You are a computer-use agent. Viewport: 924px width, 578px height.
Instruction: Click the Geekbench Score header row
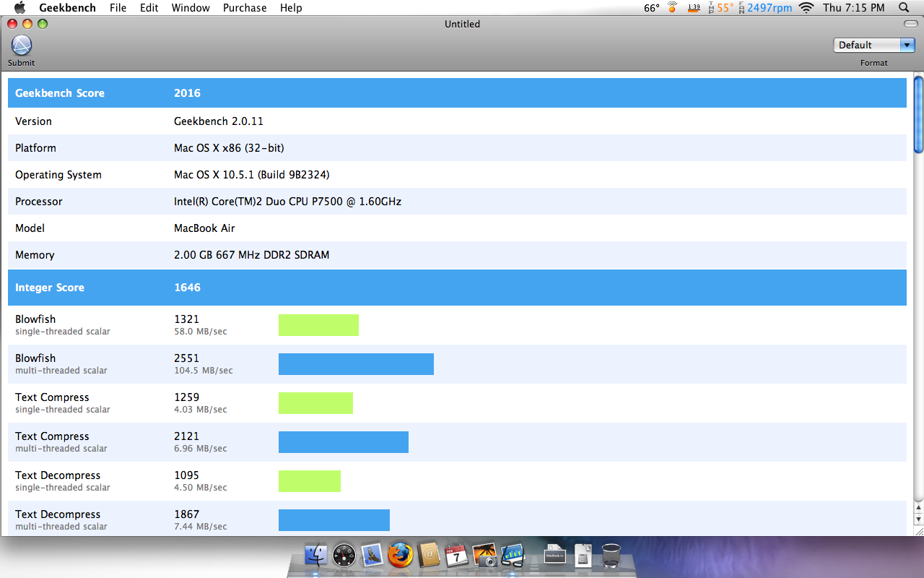point(457,92)
